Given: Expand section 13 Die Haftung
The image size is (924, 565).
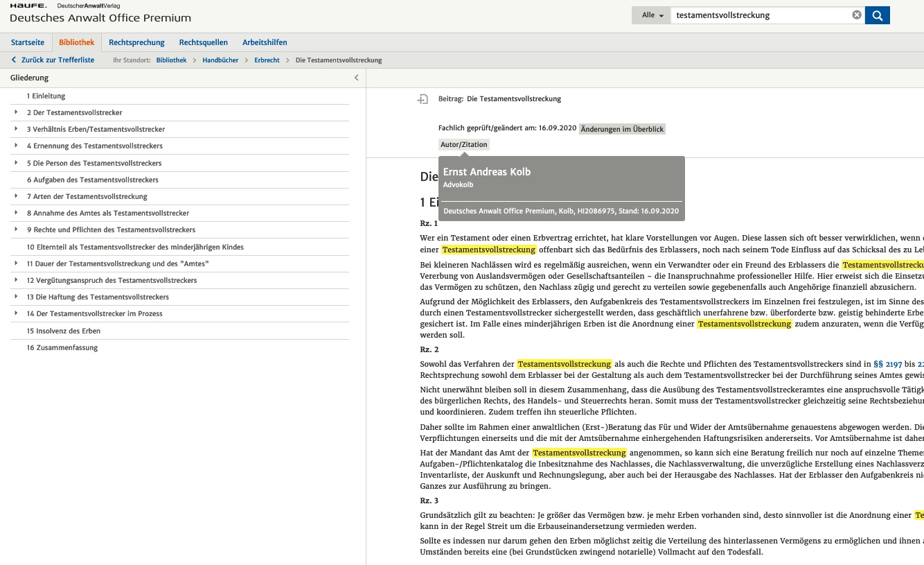Looking at the screenshot, I should pyautogui.click(x=16, y=297).
